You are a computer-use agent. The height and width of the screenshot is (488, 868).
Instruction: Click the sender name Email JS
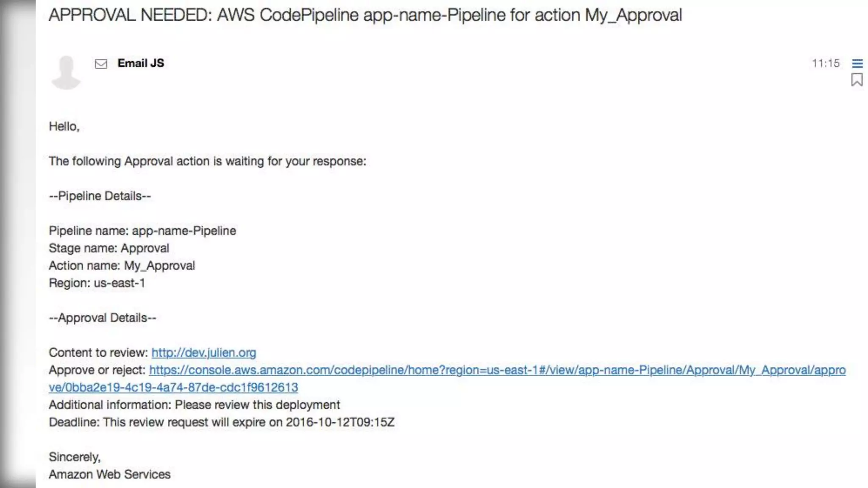tap(141, 63)
